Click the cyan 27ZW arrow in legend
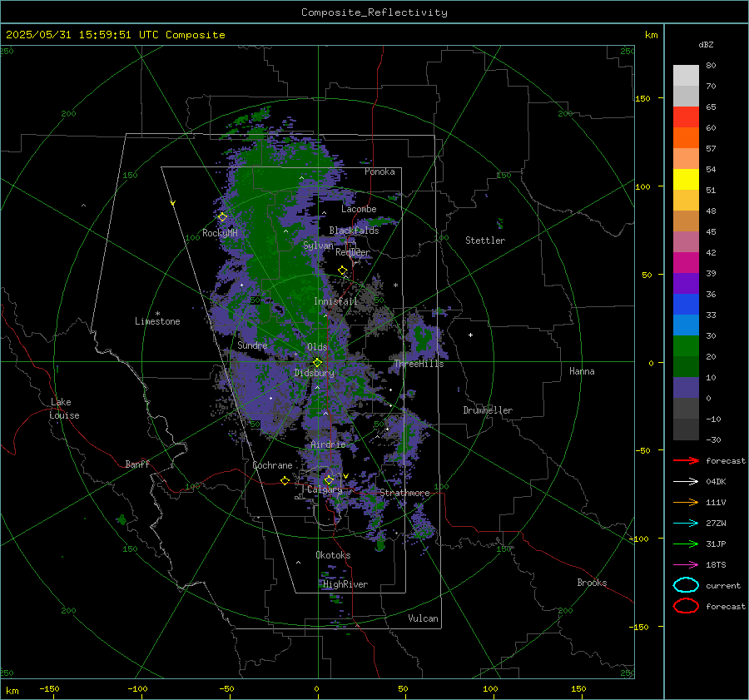This screenshot has width=749, height=700. 686,524
